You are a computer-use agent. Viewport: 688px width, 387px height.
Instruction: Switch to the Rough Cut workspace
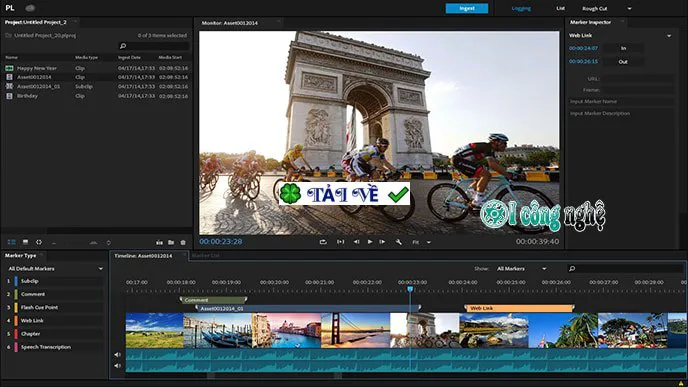click(x=595, y=8)
